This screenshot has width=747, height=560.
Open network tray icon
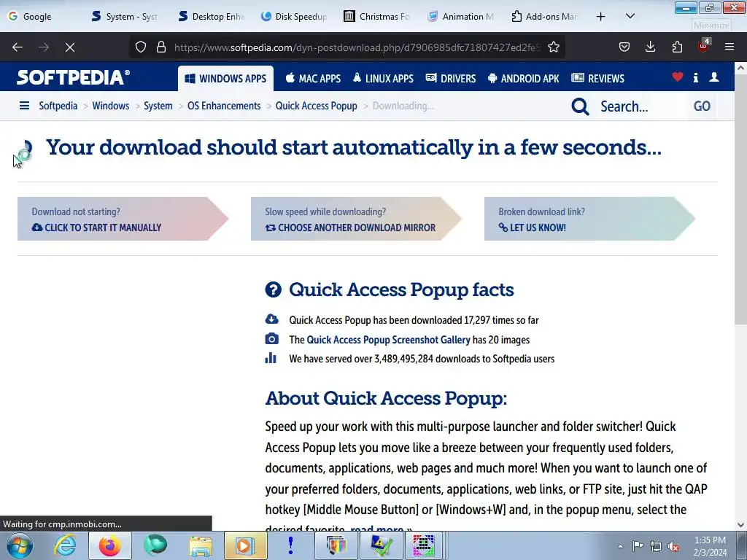coord(656,546)
